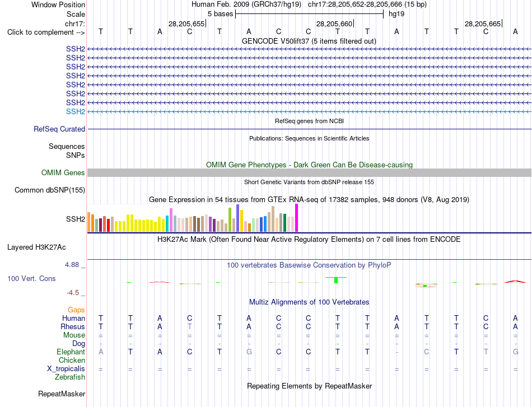Click the GTEx SSH2 expression label

coord(76,219)
